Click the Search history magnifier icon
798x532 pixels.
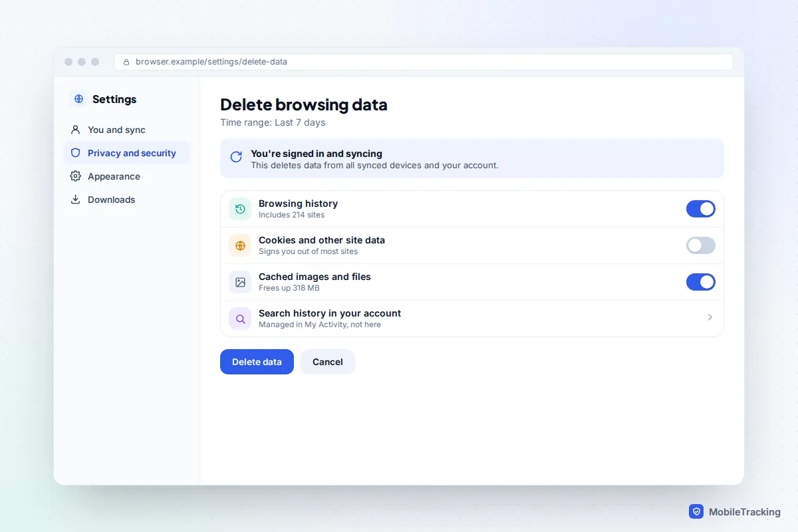pos(240,319)
